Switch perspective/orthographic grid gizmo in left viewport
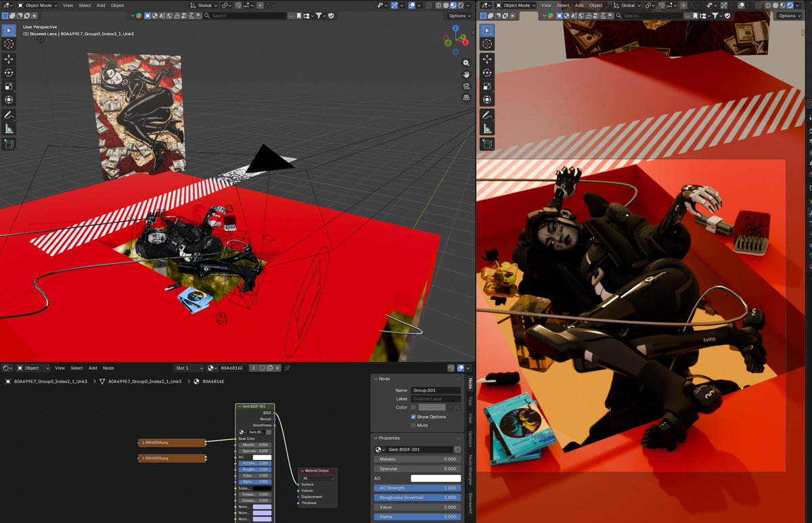This screenshot has height=523, width=812. click(466, 99)
